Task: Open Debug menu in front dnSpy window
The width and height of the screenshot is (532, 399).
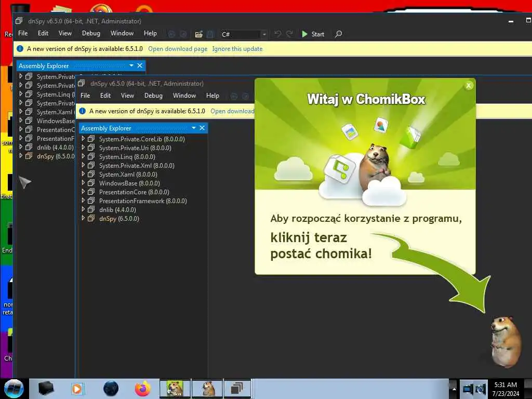Action: pos(153,96)
